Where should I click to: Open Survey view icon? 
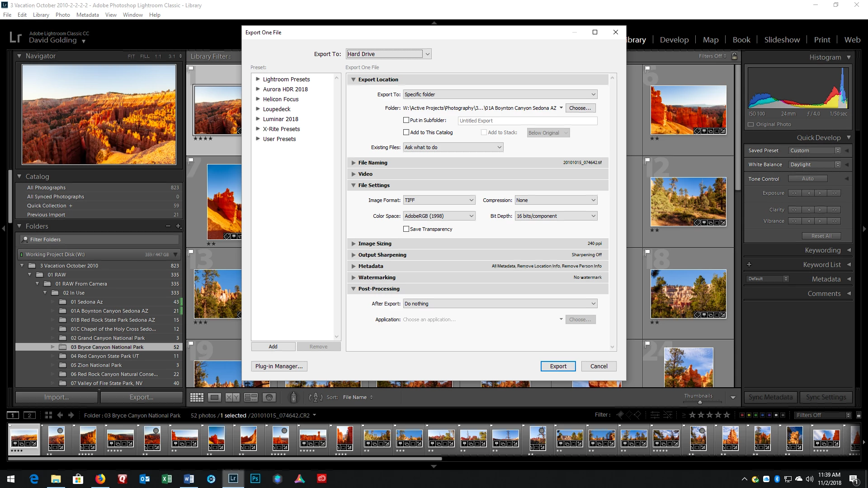coord(250,398)
